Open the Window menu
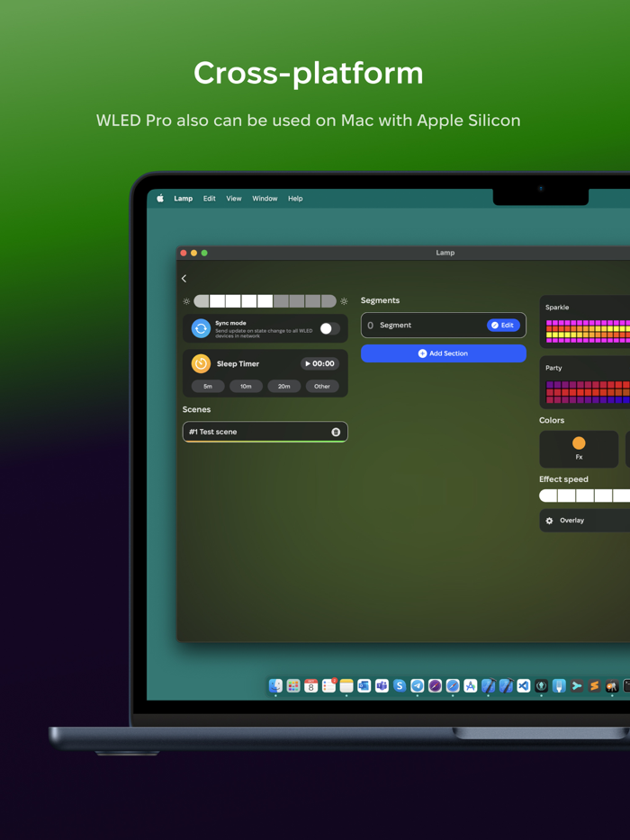The image size is (630, 840). 265,198
